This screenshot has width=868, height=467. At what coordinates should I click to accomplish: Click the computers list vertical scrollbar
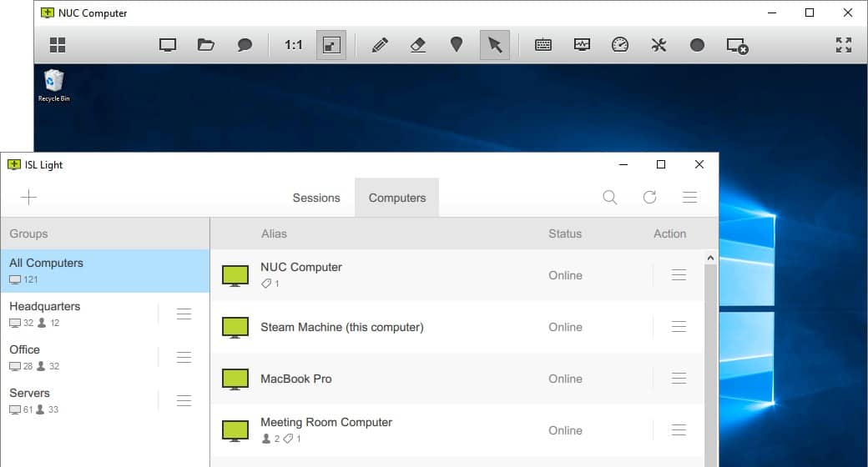point(710,366)
